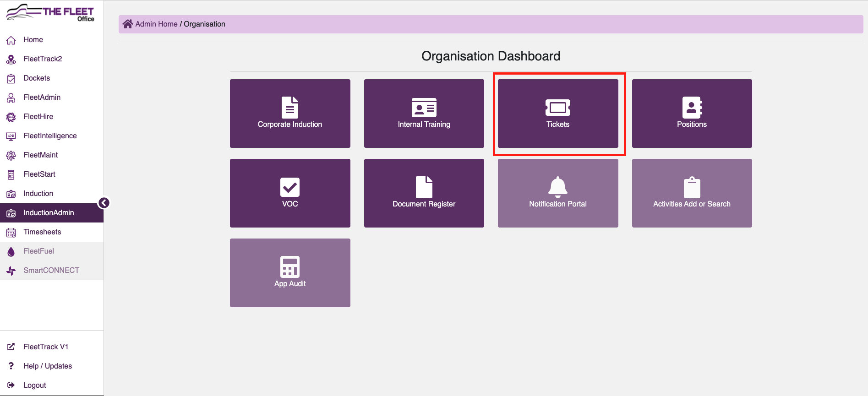This screenshot has height=396, width=868.
Task: Select Induction in the sidebar
Action: coord(52,194)
